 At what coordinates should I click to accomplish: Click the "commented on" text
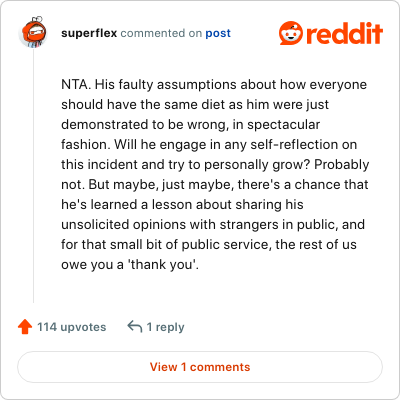[x=161, y=33]
